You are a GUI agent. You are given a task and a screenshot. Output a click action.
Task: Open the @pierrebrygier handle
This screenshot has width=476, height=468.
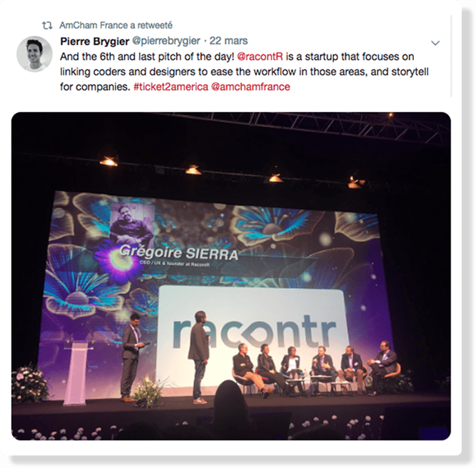(x=166, y=41)
